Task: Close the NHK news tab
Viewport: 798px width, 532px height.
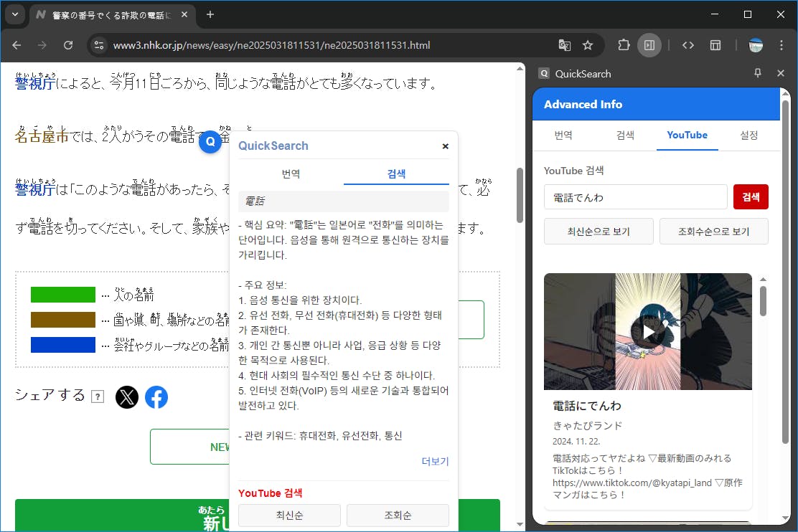Action: (184, 15)
